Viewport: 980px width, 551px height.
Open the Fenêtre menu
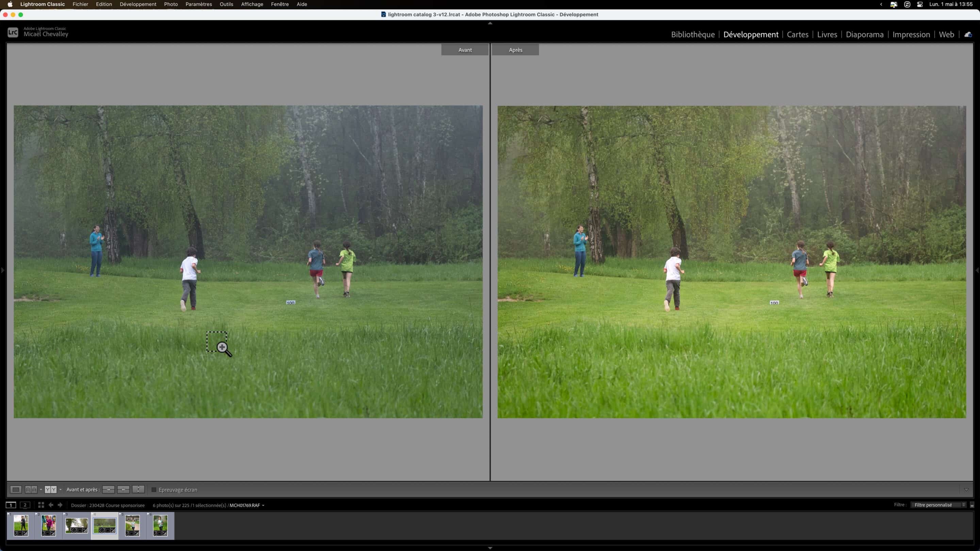coord(280,4)
